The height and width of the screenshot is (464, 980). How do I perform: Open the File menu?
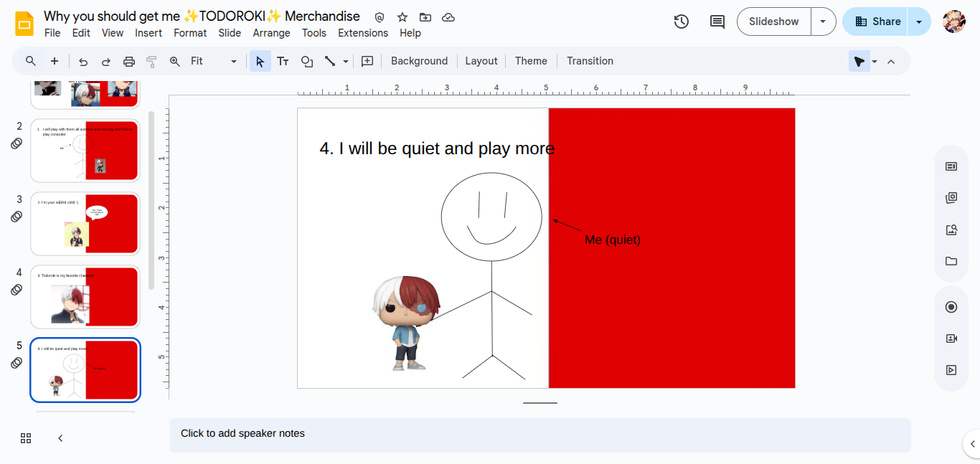(52, 33)
